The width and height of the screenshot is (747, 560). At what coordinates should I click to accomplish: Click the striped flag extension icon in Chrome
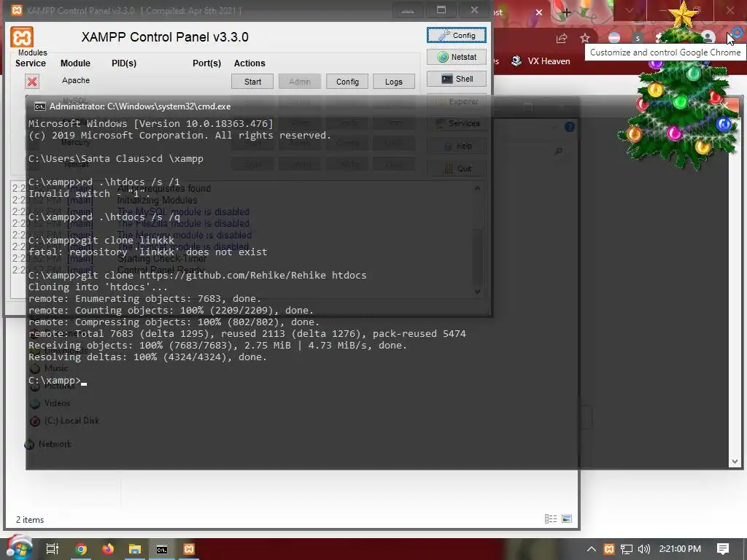click(614, 38)
